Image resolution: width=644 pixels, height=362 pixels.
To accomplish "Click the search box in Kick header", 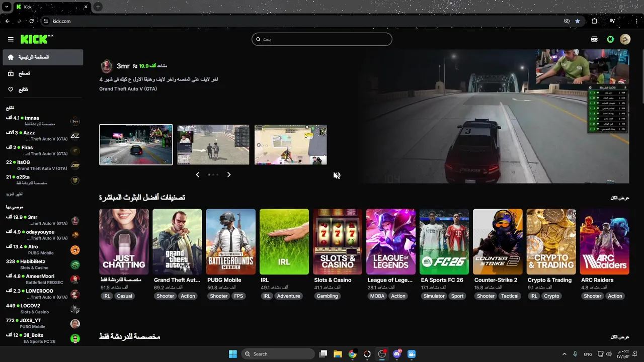I will coord(322,39).
